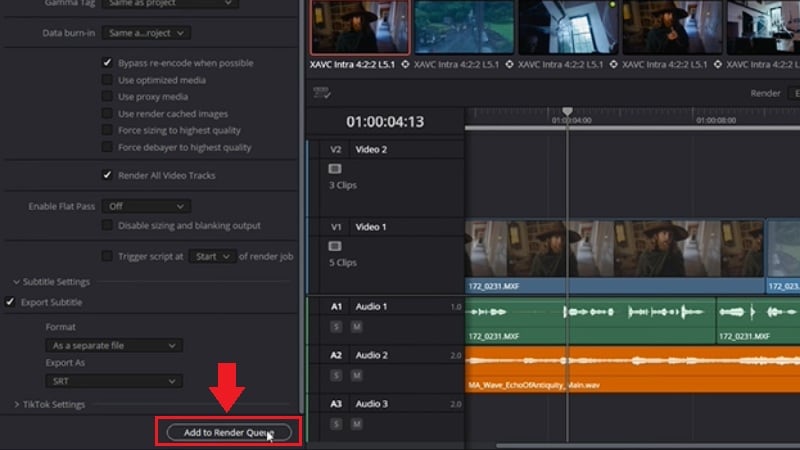800x450 pixels.
Task: Open Data burn-in dropdown
Action: coord(146,33)
